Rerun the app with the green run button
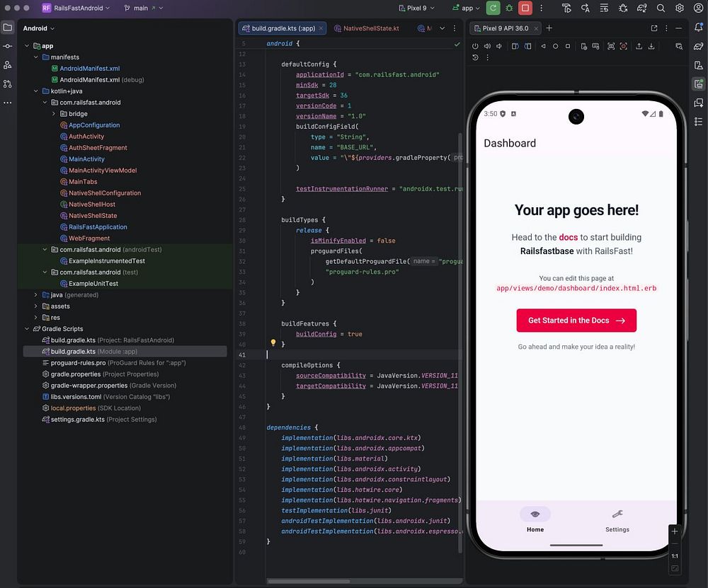708x588 pixels. (x=493, y=8)
